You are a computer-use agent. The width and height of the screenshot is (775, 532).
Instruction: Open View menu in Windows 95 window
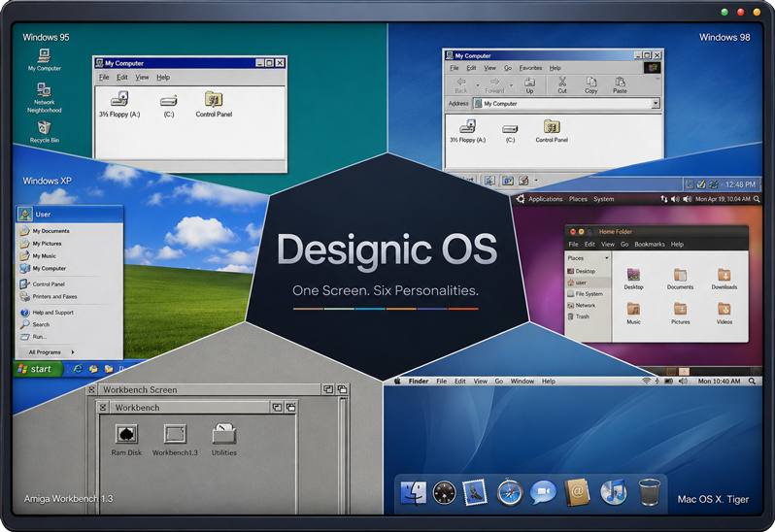click(142, 77)
